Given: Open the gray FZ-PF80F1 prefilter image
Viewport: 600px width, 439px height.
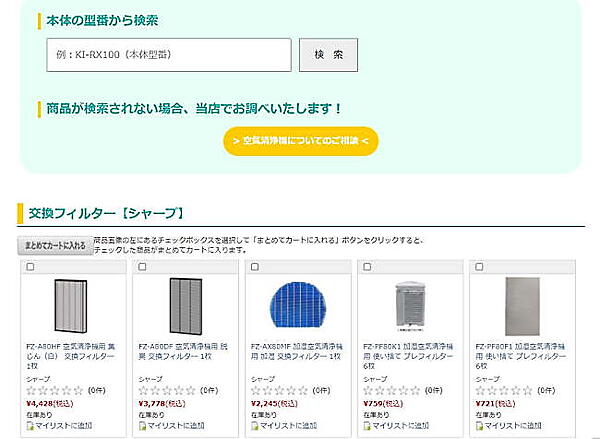Looking at the screenshot, I should (522, 306).
